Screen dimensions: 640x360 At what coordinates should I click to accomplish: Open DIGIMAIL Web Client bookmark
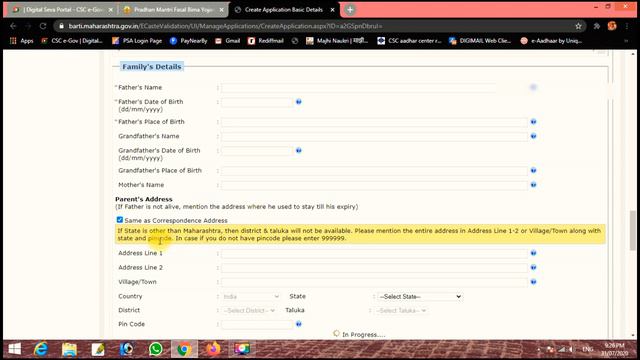[480, 40]
